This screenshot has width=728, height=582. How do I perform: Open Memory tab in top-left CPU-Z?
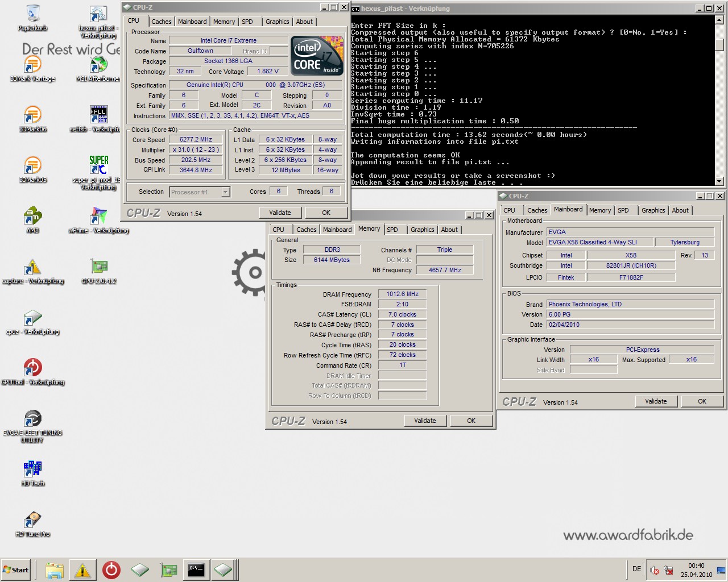(x=224, y=22)
